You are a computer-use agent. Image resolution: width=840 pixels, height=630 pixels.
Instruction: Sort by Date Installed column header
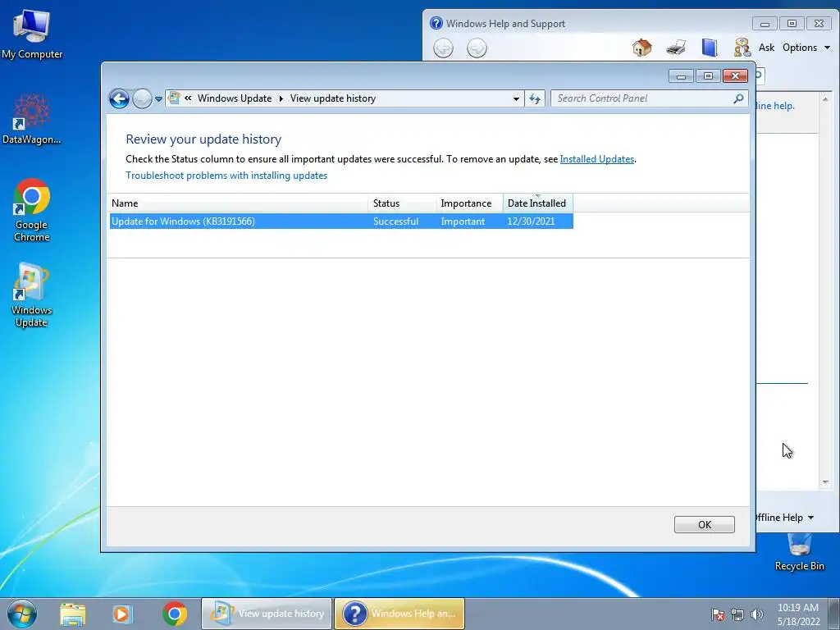click(x=538, y=203)
